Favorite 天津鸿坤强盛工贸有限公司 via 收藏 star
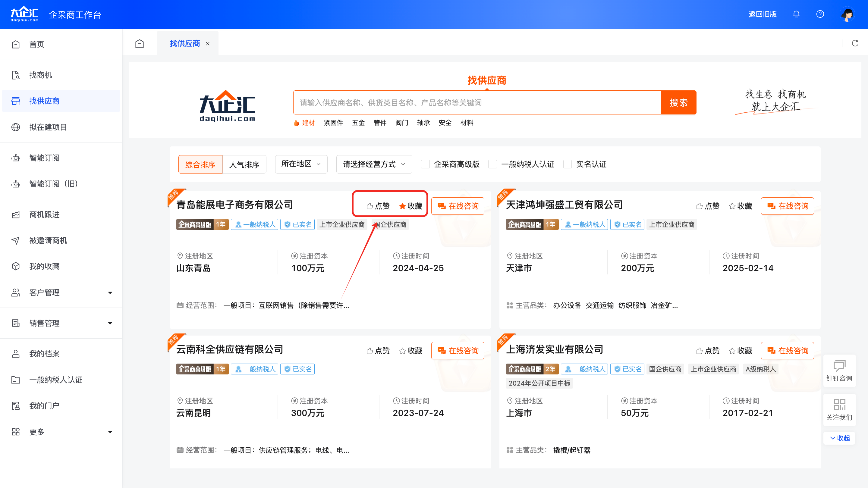Image resolution: width=868 pixels, height=488 pixels. [741, 206]
